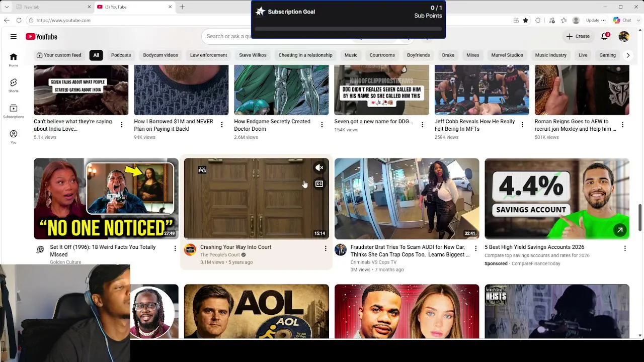Open options for Crashing Your Way Into Court

click(326, 248)
